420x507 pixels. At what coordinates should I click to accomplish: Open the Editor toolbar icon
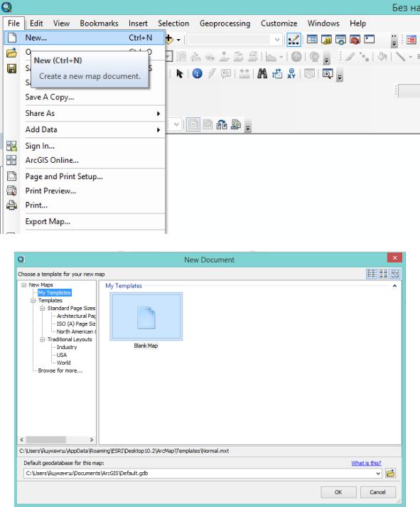[x=294, y=40]
